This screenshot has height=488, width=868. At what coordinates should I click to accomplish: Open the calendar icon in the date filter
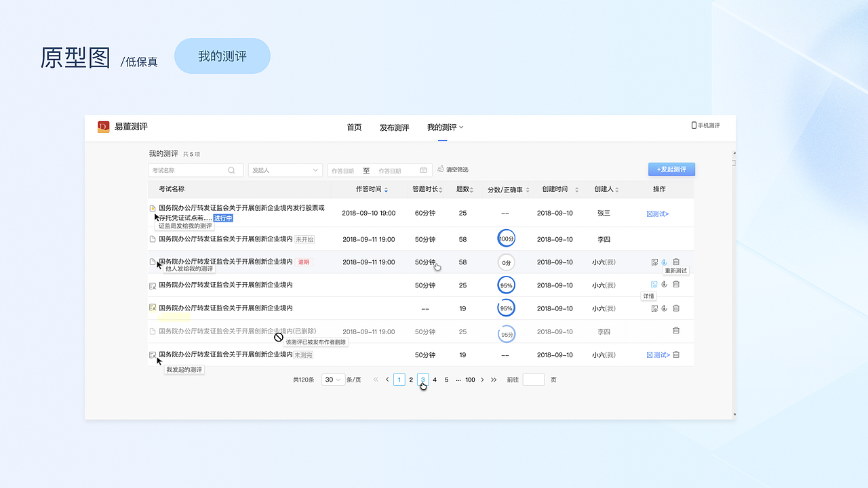[423, 170]
